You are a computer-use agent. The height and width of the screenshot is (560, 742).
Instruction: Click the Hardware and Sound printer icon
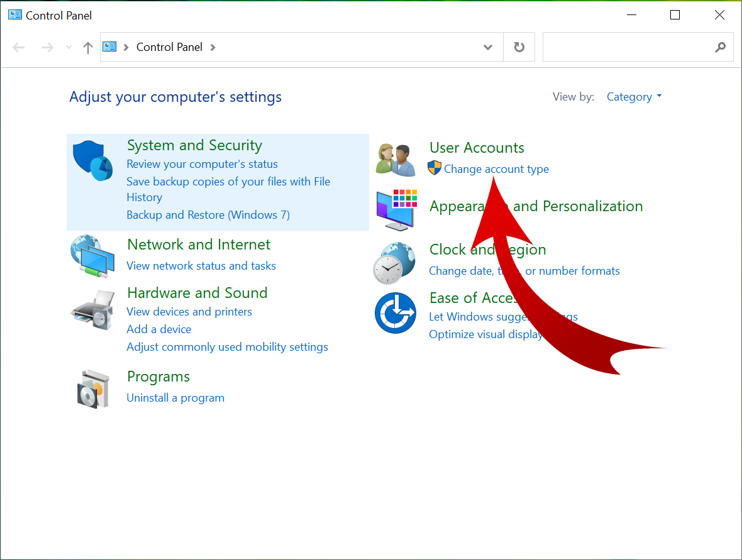coord(93,310)
